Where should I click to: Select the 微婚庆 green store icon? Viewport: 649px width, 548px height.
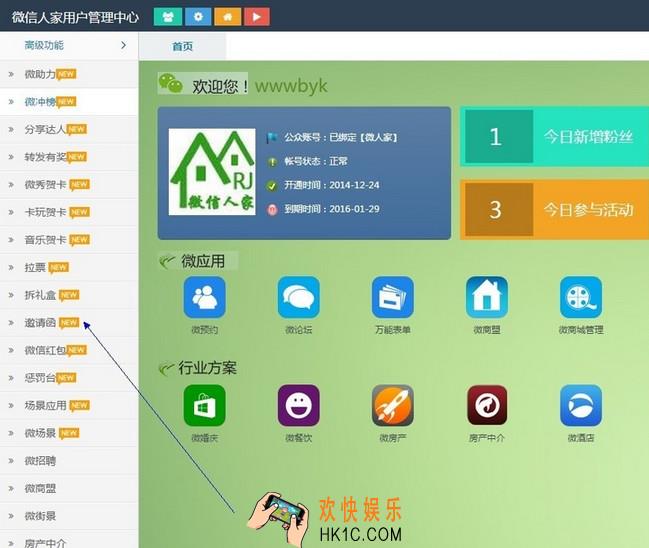pos(204,405)
